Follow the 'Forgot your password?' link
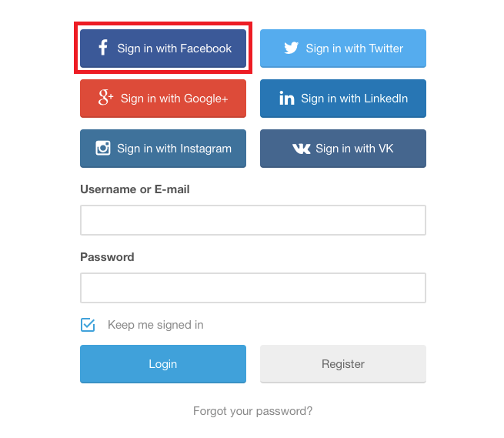 pyautogui.click(x=252, y=411)
